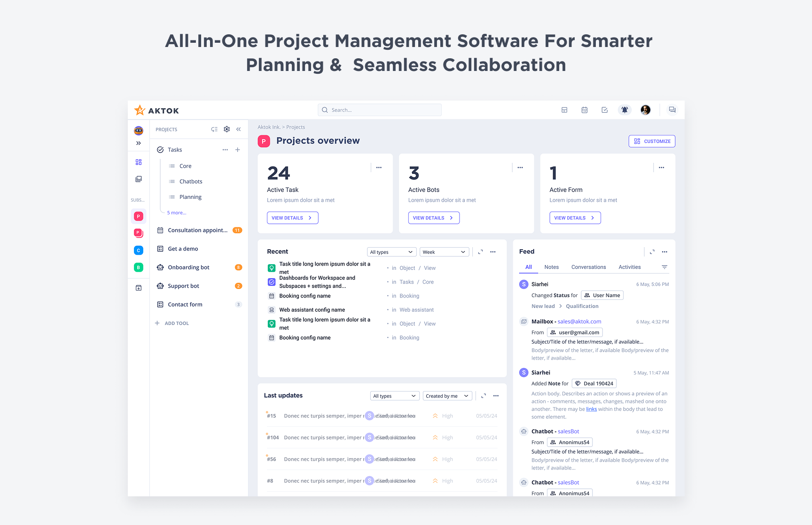Click the CUSTOMIZE button
This screenshot has height=525, width=812.
coord(652,141)
